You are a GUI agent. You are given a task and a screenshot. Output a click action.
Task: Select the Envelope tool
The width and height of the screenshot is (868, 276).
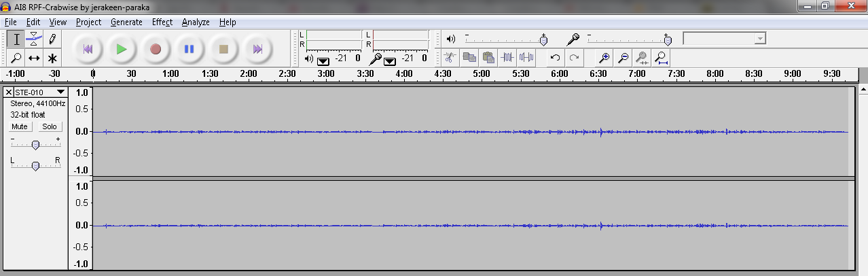[x=35, y=39]
